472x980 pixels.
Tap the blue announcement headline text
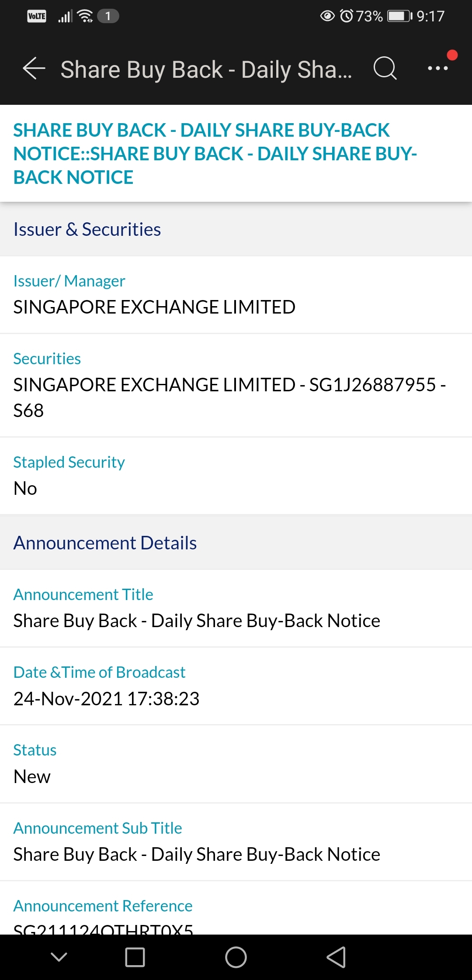(x=215, y=153)
